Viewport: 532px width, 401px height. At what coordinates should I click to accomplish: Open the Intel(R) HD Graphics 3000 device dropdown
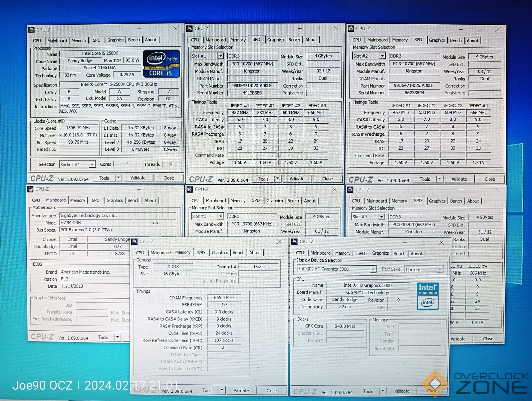pos(373,269)
